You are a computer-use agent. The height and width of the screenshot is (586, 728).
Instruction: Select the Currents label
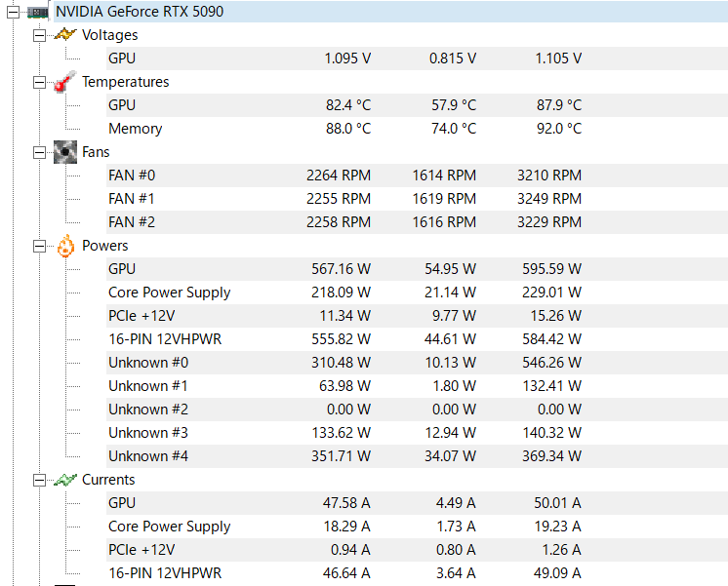108,480
